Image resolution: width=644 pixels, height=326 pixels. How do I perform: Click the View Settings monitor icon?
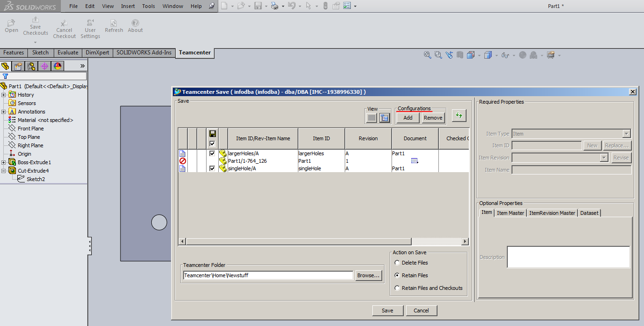551,55
